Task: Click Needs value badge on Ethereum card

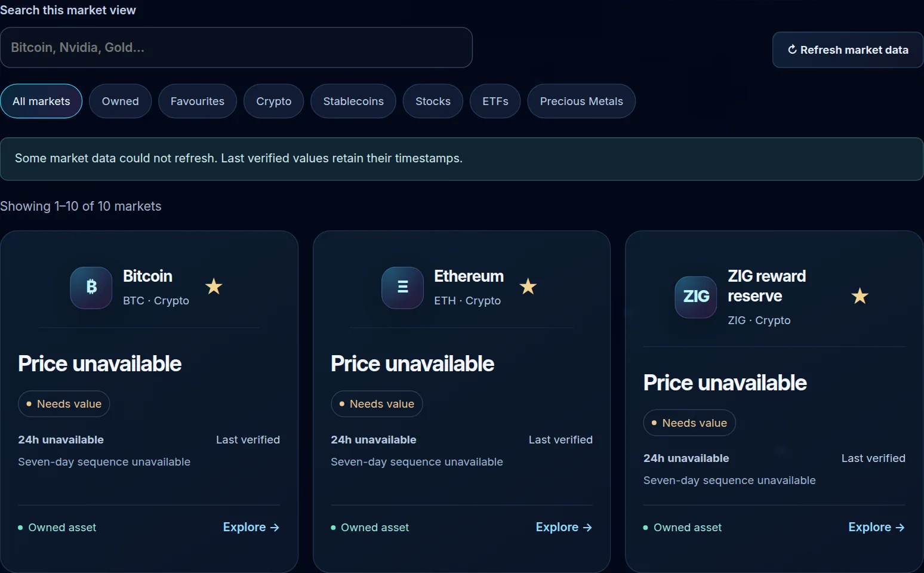Action: click(x=377, y=404)
